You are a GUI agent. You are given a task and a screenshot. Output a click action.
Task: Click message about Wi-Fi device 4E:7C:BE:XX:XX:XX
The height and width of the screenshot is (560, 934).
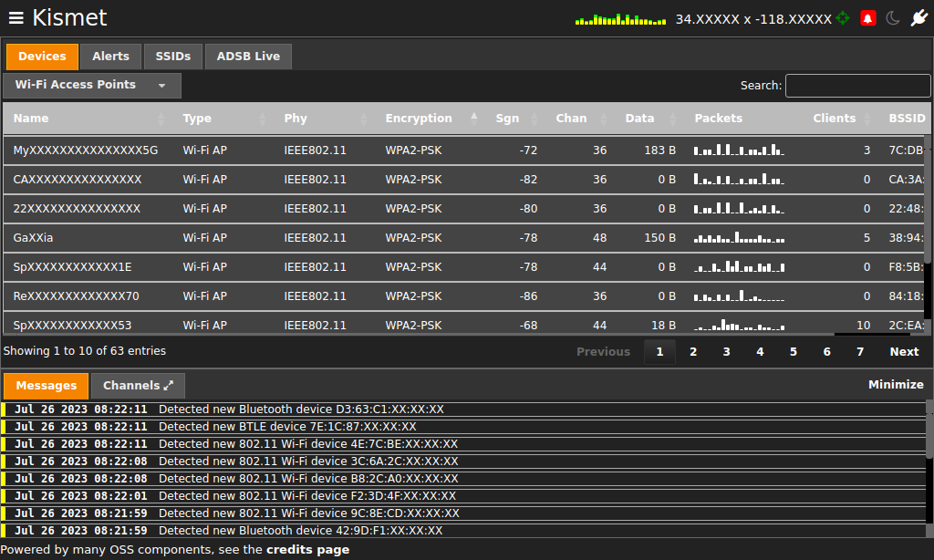tap(463, 444)
